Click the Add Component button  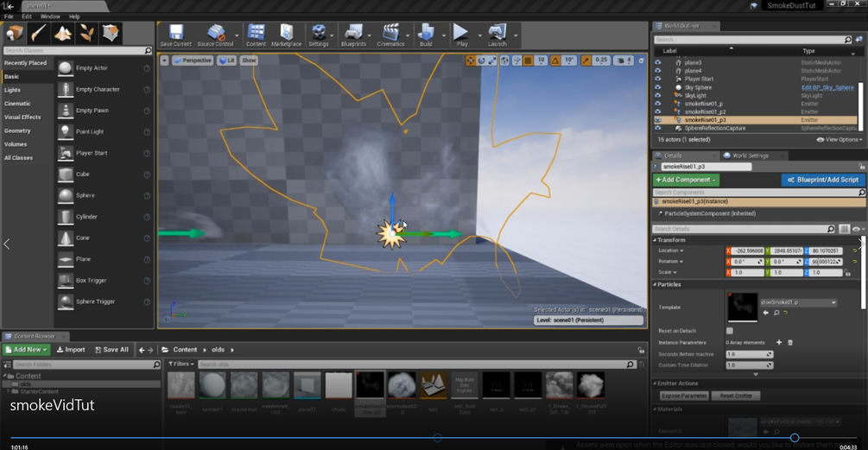click(x=687, y=180)
